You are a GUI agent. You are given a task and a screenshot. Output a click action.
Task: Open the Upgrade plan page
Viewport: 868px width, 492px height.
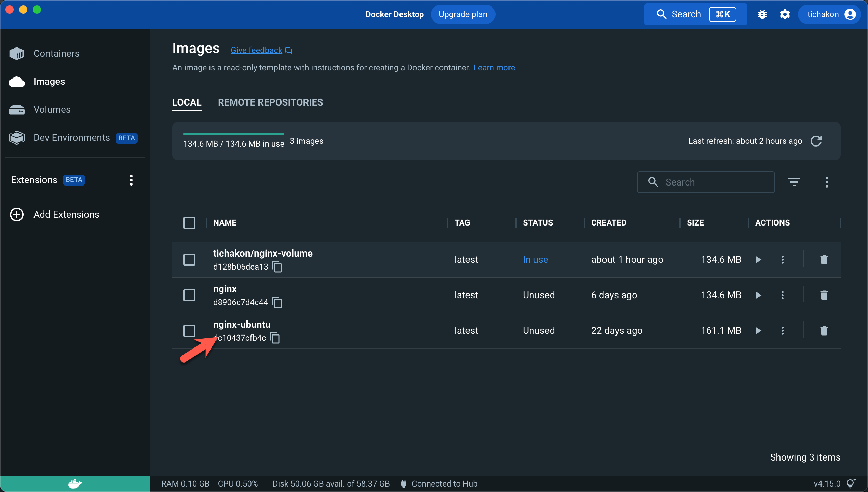tap(463, 14)
